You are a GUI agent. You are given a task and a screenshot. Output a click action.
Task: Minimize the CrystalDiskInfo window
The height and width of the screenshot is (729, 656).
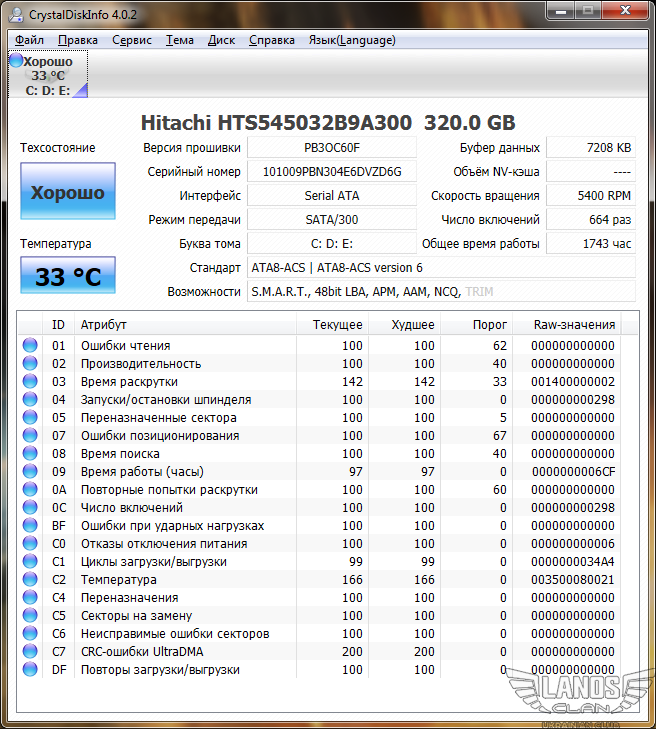[x=561, y=11]
